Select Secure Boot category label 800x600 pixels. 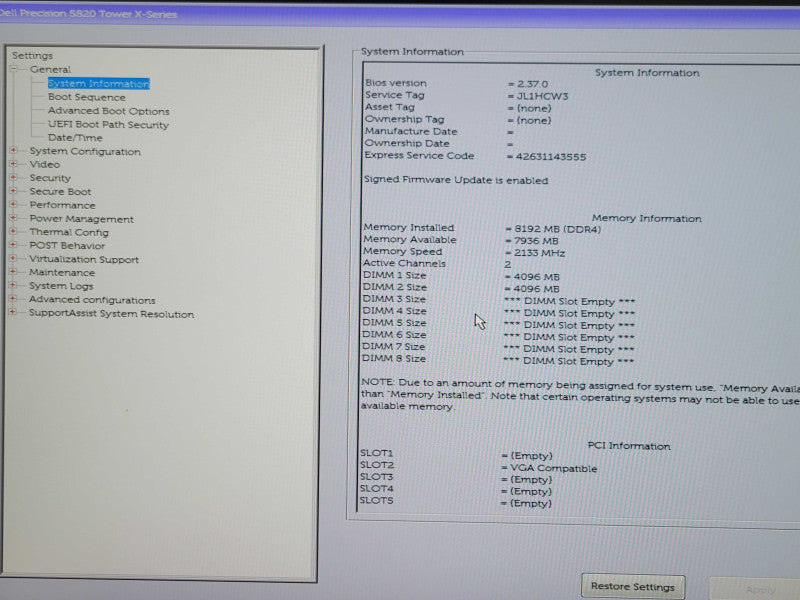coord(60,191)
